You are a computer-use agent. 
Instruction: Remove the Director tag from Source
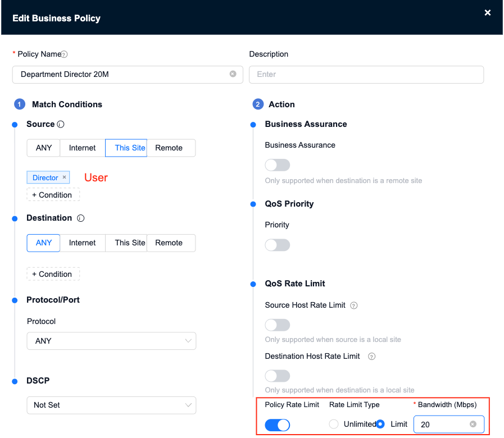pyautogui.click(x=64, y=177)
